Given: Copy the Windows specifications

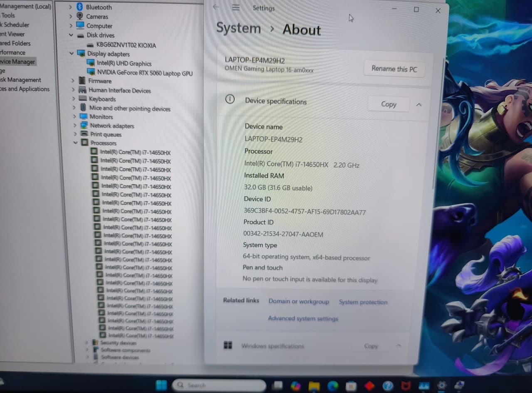Looking at the screenshot, I should click(371, 346).
